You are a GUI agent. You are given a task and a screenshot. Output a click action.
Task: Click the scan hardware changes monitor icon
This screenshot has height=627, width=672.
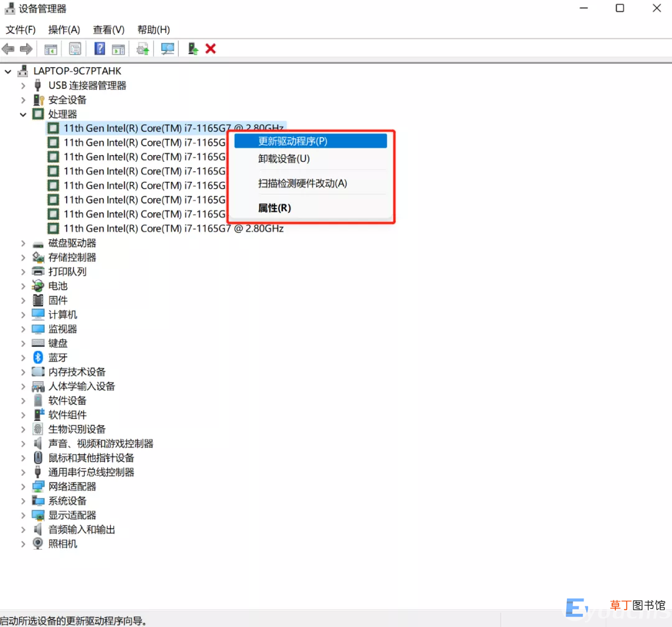[x=167, y=49]
